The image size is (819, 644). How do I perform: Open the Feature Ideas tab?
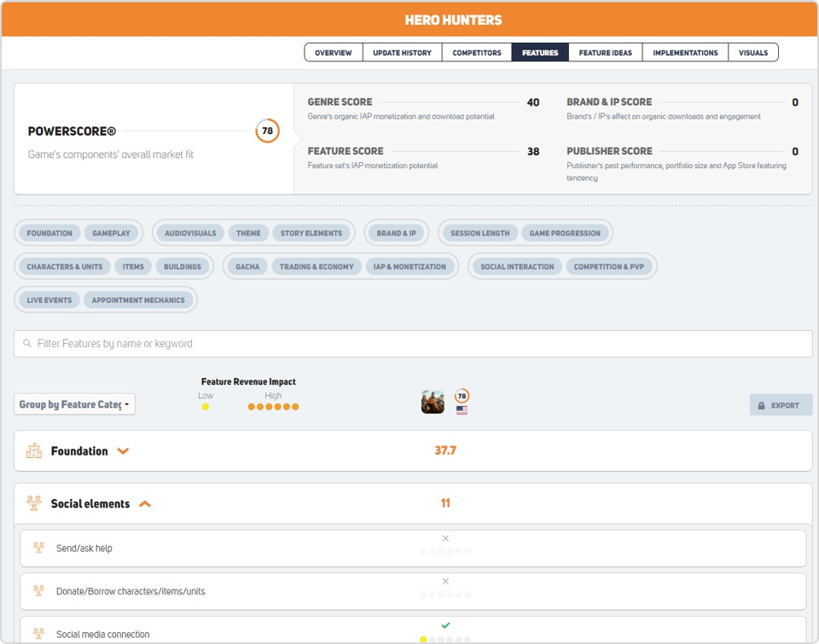click(x=606, y=53)
